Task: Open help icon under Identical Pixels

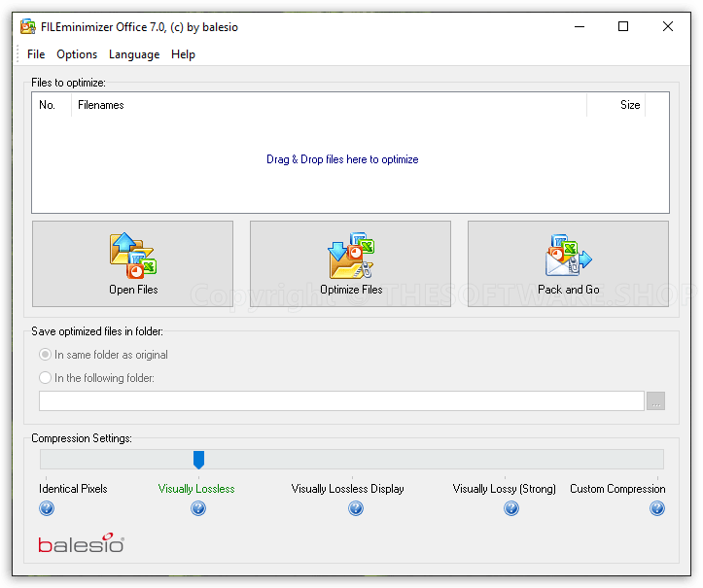Action: [47, 508]
